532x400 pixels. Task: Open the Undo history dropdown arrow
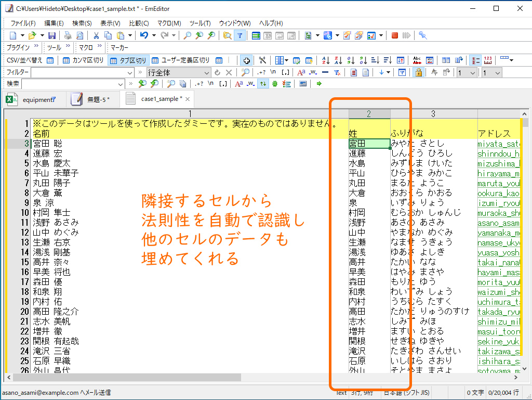coord(154,35)
